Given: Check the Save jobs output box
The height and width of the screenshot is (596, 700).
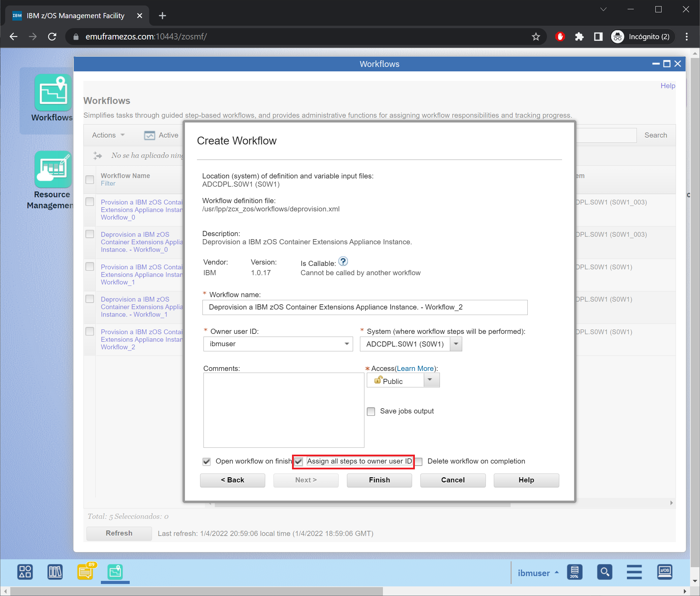Looking at the screenshot, I should pos(371,411).
